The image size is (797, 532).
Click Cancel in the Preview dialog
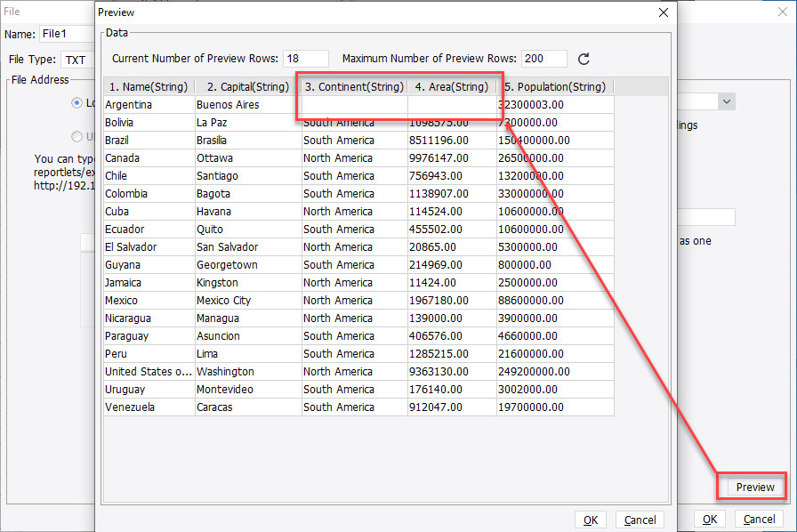[640, 520]
